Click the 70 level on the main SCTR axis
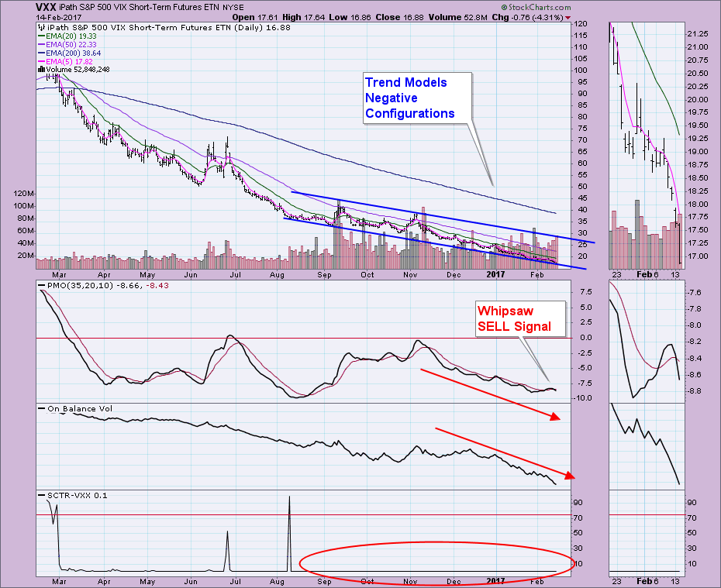 tap(578, 518)
